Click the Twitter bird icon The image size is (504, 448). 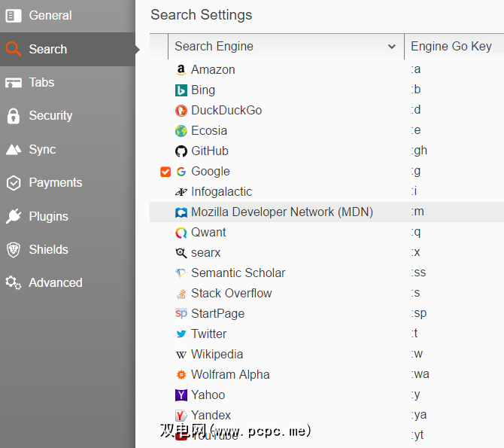pyautogui.click(x=181, y=334)
